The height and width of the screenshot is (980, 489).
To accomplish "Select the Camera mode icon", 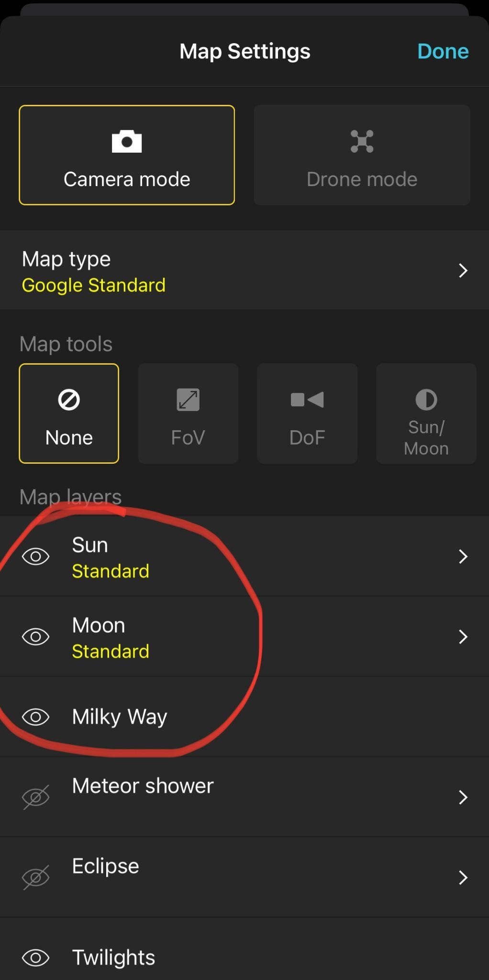I will 126,141.
